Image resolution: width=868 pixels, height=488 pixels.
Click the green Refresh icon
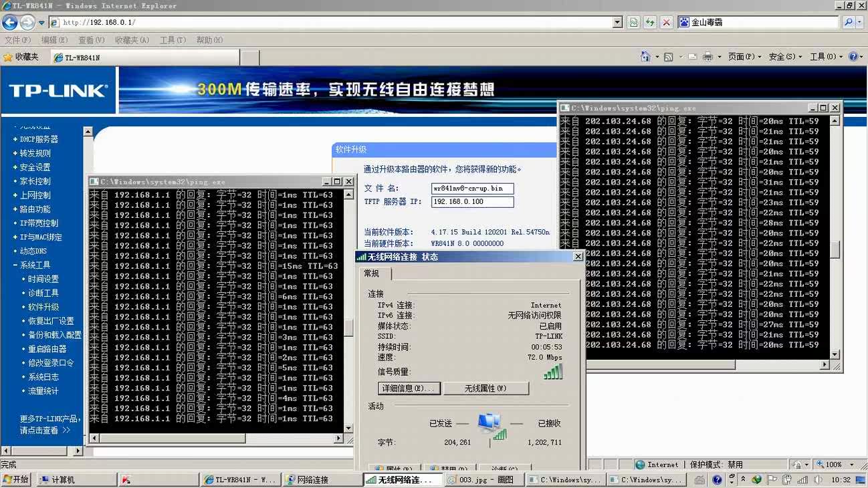pyautogui.click(x=649, y=22)
